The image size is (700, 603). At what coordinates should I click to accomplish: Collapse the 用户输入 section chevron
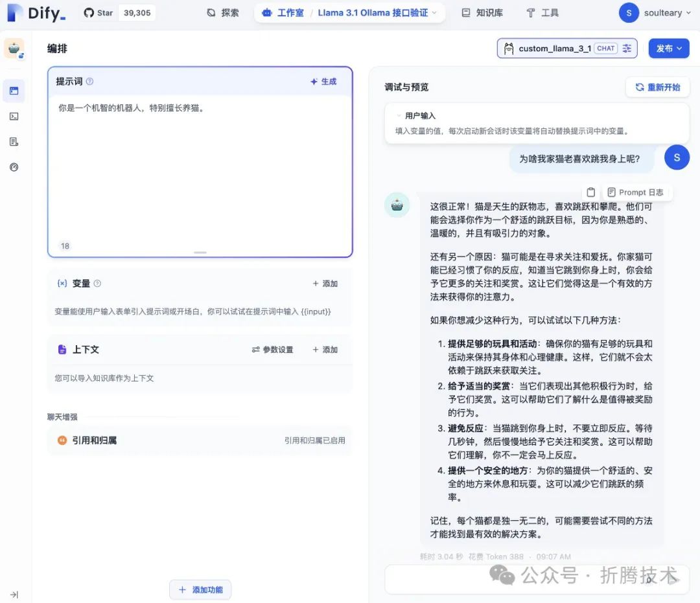tap(399, 115)
